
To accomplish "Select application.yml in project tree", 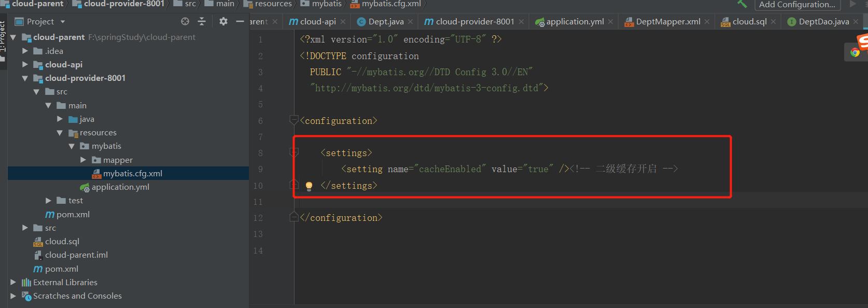I will 120,187.
